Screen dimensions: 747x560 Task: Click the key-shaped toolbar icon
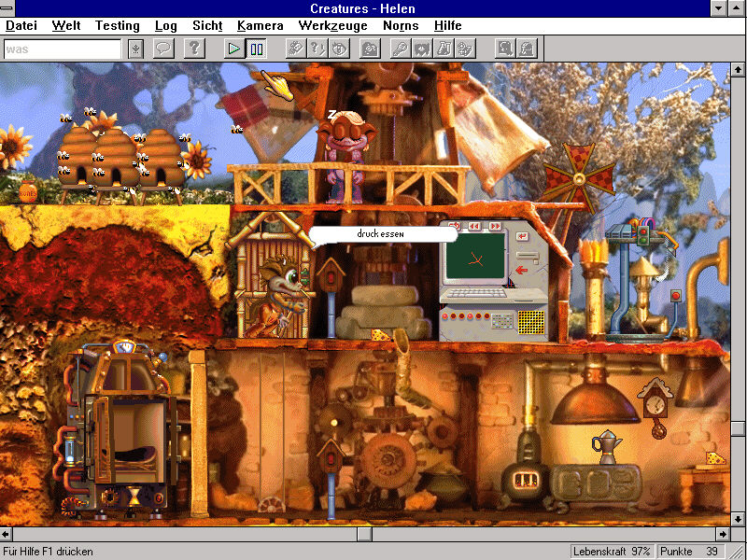[x=401, y=49]
